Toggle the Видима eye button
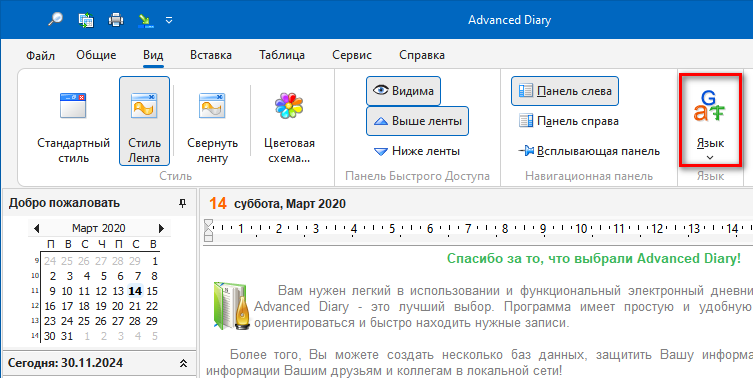Image resolution: width=753 pixels, height=378 pixels. click(403, 91)
